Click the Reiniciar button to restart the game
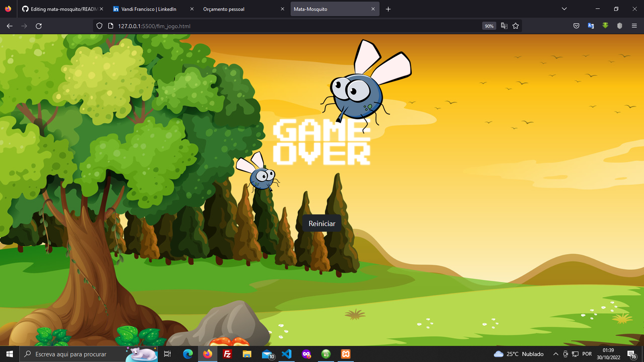This screenshot has width=644, height=362. (322, 223)
